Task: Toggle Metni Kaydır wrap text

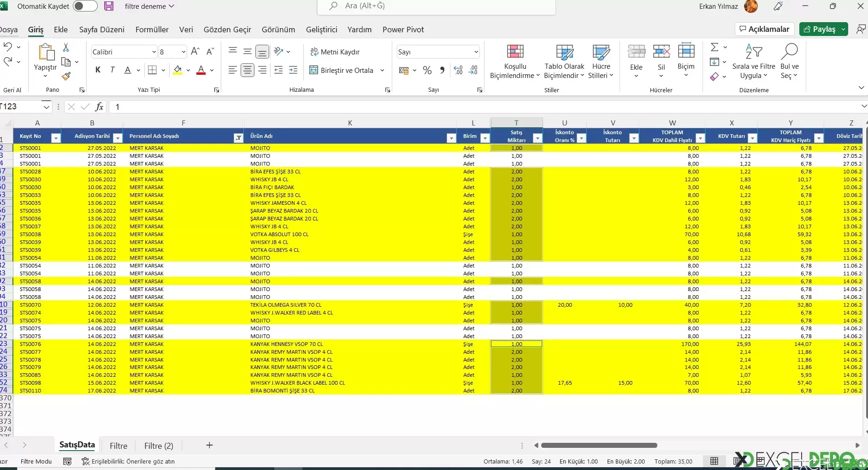Action: pyautogui.click(x=335, y=52)
